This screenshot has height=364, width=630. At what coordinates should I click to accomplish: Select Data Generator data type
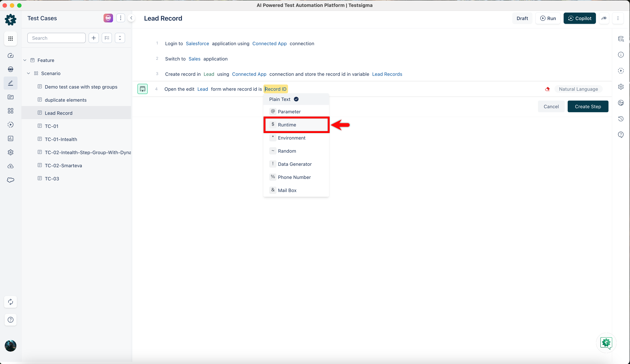[x=296, y=164]
